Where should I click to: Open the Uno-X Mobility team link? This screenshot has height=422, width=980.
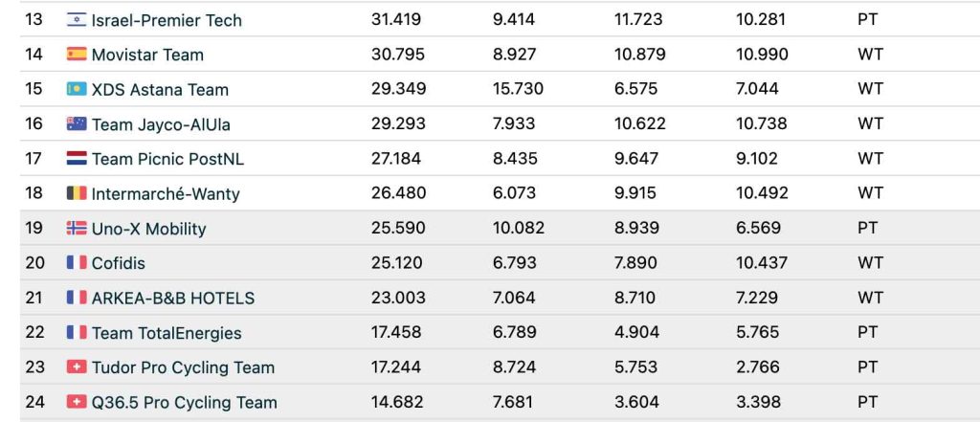(x=148, y=229)
